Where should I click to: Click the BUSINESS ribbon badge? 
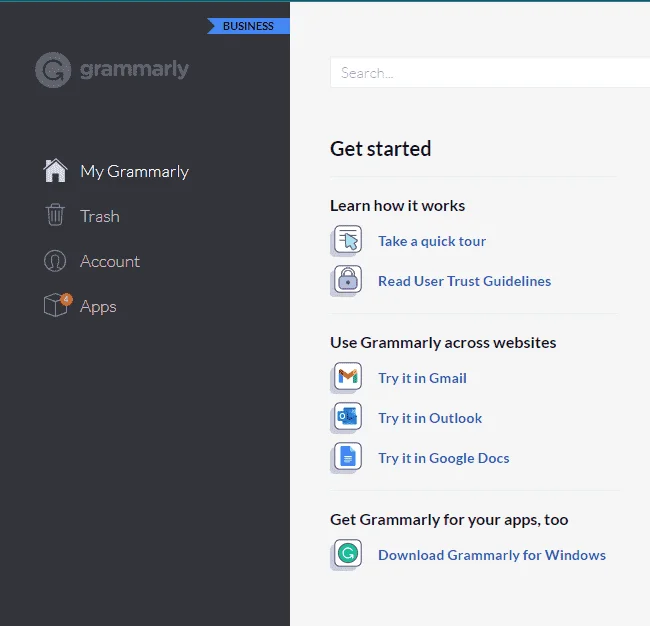(248, 26)
